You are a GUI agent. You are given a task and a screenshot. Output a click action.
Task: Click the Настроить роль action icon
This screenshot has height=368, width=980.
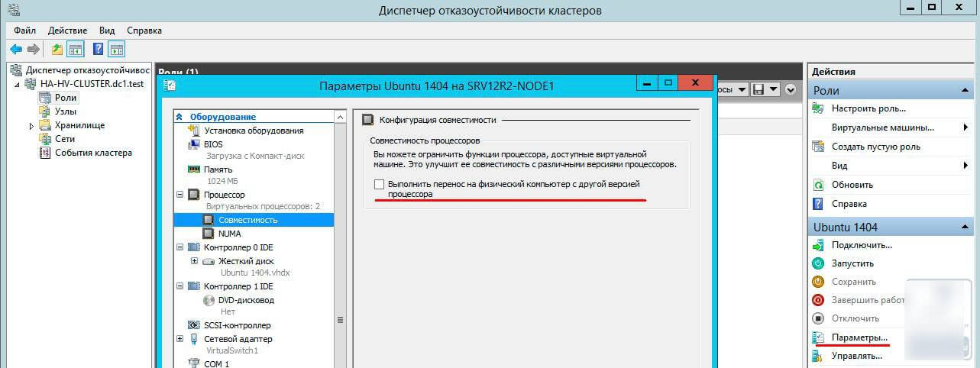[818, 108]
